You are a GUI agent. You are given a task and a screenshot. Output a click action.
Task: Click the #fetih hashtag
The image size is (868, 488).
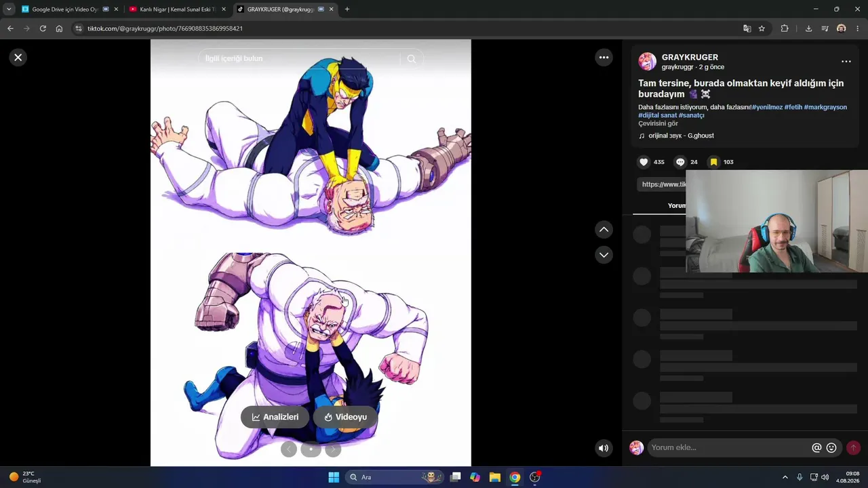[x=793, y=107]
